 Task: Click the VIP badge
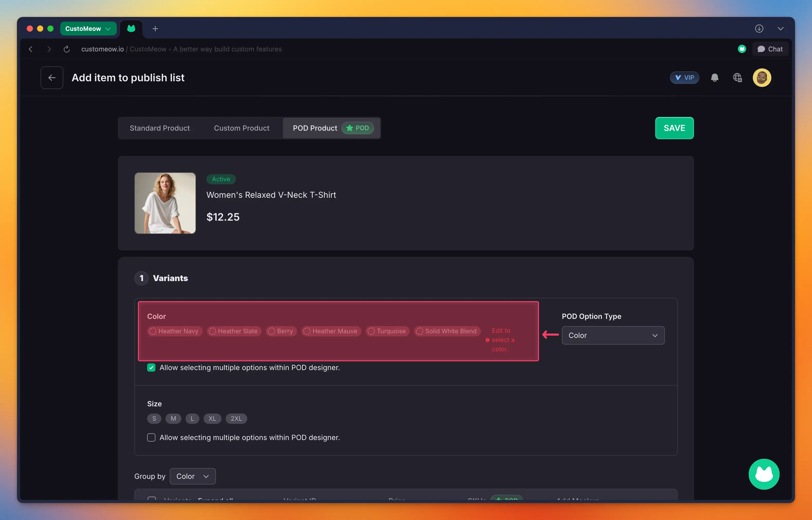pyautogui.click(x=684, y=78)
